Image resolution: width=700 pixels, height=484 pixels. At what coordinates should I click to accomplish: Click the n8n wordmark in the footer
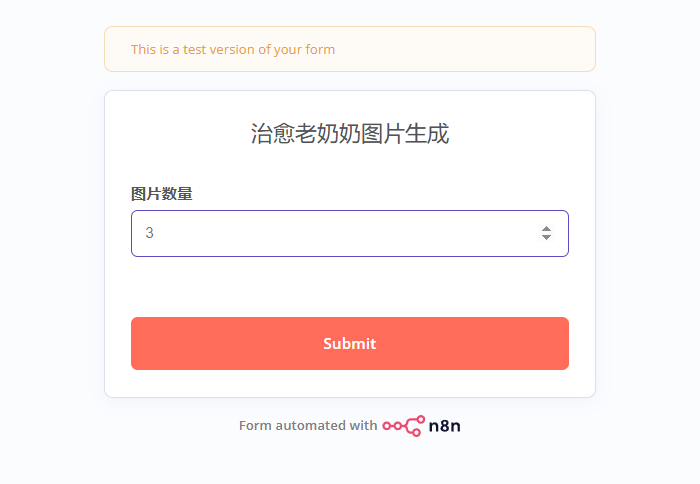tap(445, 425)
